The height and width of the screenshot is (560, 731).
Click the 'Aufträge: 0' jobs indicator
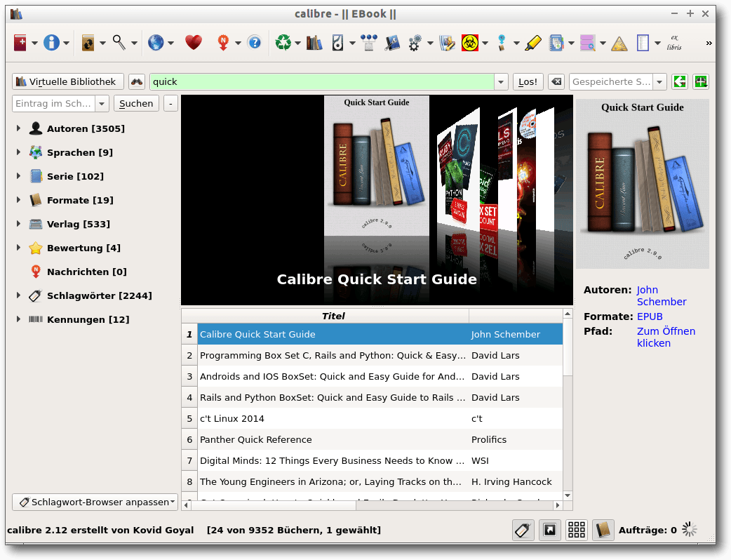(x=648, y=530)
